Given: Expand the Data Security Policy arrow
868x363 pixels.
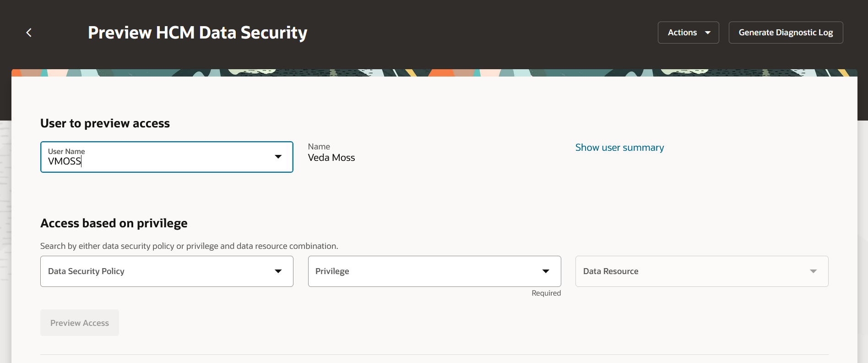Looking at the screenshot, I should click(278, 271).
